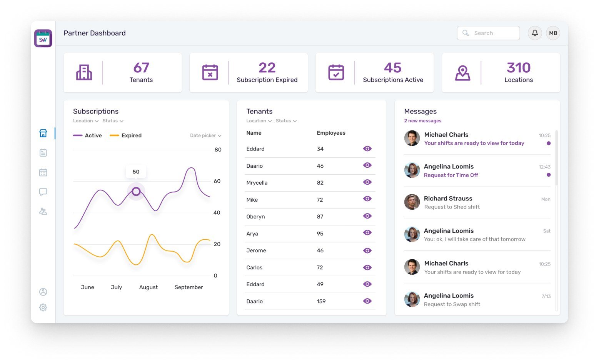Click the employee count 159 for Daario

pyautogui.click(x=321, y=301)
